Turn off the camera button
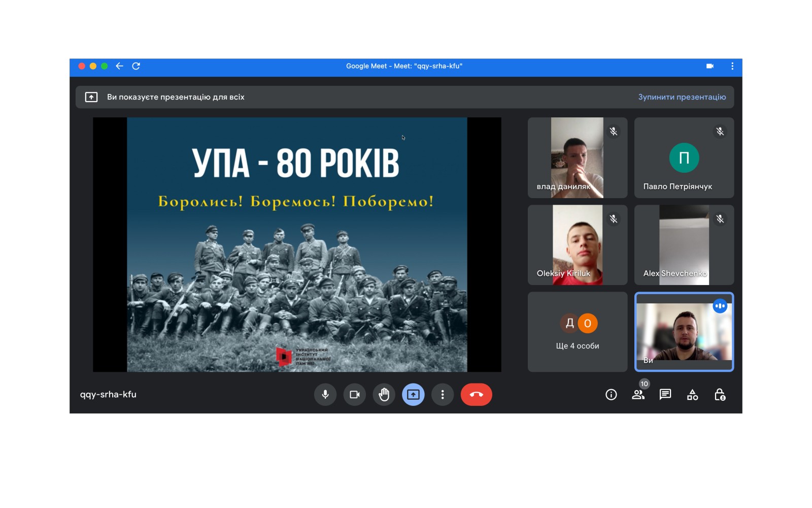The height and width of the screenshot is (508, 812). coord(355,395)
